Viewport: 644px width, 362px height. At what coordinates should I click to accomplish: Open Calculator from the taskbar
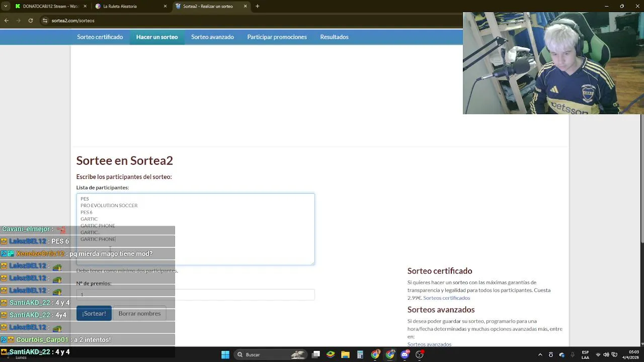(x=360, y=354)
